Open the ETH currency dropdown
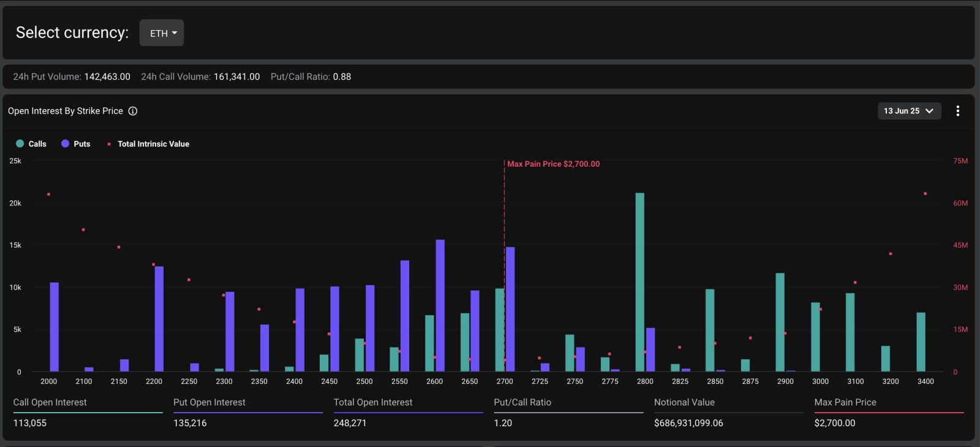The width and height of the screenshot is (980, 447). [x=162, y=33]
